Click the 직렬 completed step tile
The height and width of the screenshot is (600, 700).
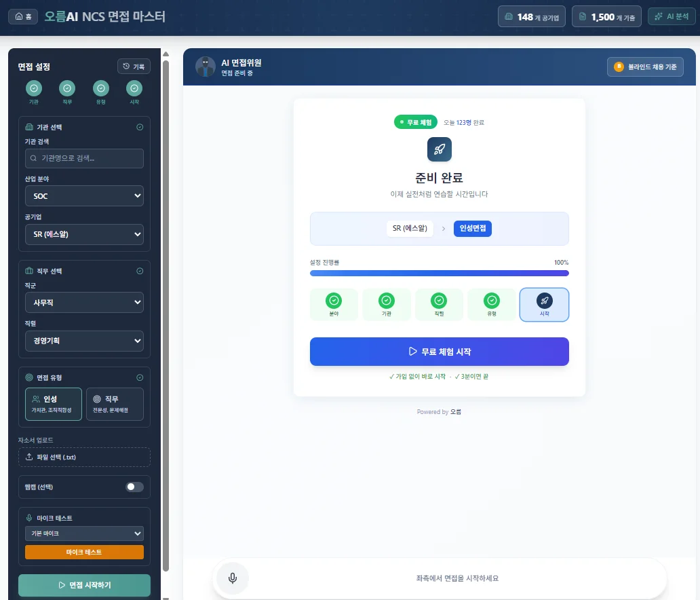[x=440, y=305]
